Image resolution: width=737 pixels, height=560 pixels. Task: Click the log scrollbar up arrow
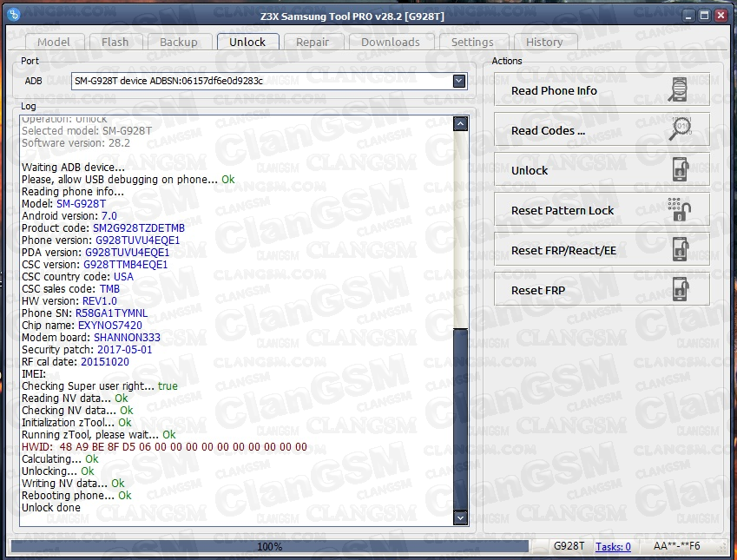[x=460, y=124]
